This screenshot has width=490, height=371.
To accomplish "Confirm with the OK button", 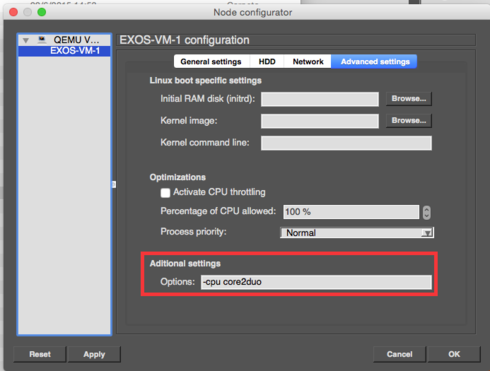I will click(x=454, y=354).
